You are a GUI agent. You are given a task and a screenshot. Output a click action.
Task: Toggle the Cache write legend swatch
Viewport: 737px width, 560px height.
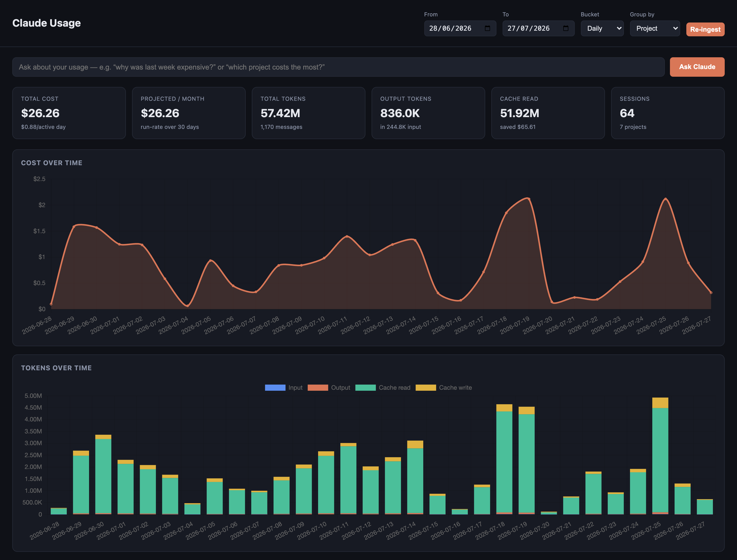pyautogui.click(x=426, y=388)
